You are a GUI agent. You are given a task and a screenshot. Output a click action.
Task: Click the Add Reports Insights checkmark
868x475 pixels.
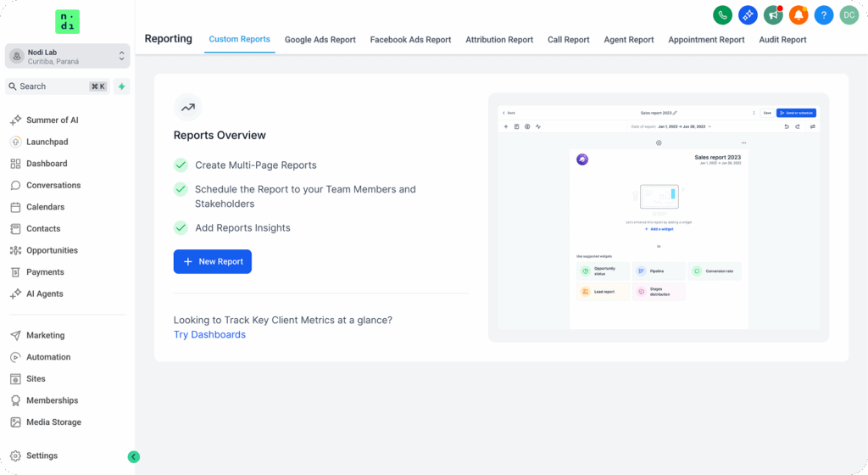click(x=181, y=227)
